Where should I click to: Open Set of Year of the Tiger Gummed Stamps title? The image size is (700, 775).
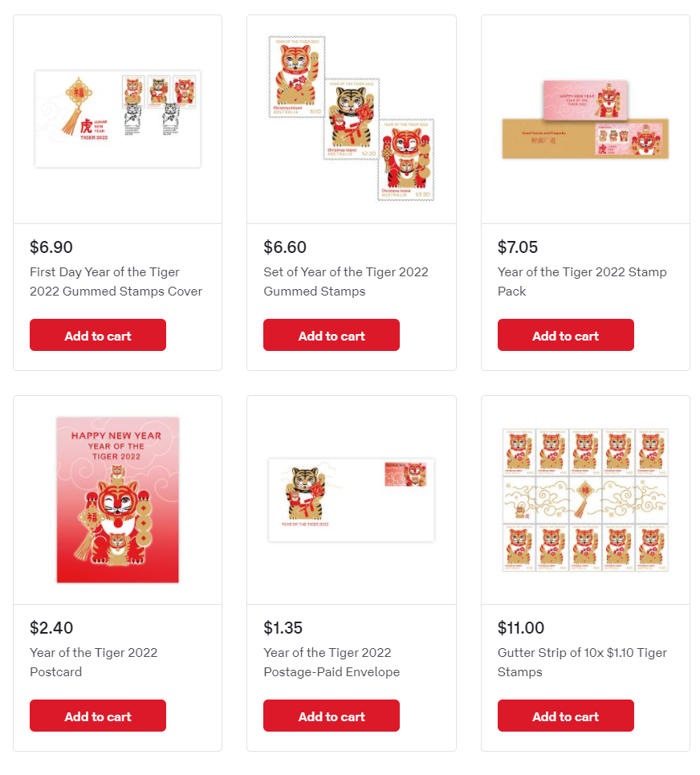(346, 282)
